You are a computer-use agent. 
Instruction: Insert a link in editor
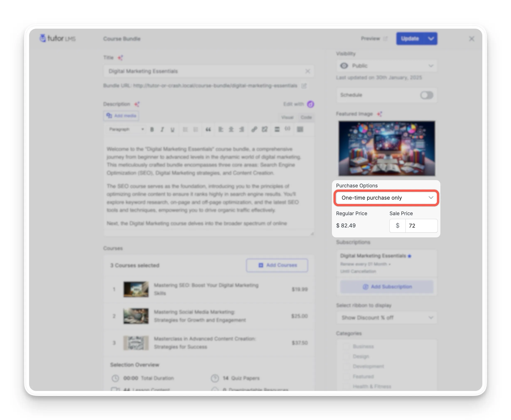point(254,129)
